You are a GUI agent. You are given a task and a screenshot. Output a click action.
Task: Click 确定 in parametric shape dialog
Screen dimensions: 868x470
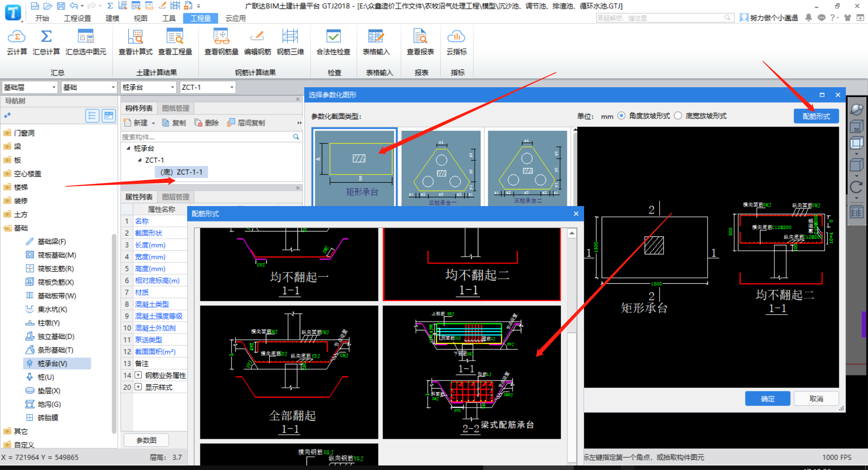click(768, 399)
